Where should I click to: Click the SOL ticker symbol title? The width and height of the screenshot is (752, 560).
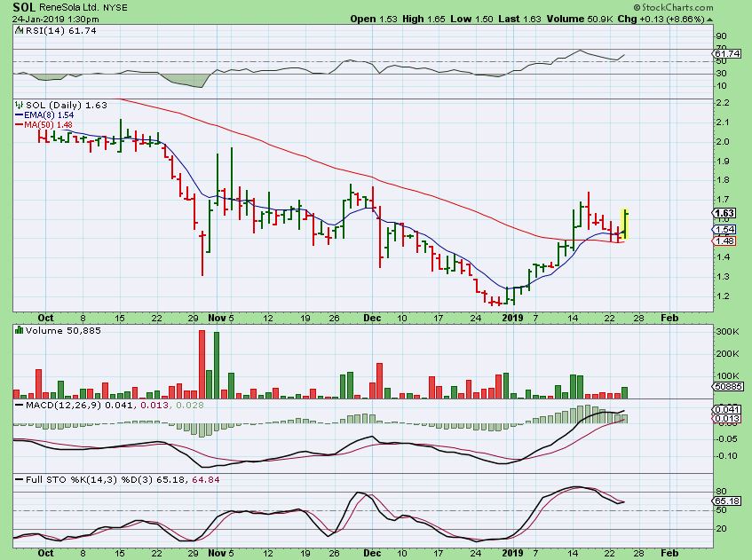[23, 7]
